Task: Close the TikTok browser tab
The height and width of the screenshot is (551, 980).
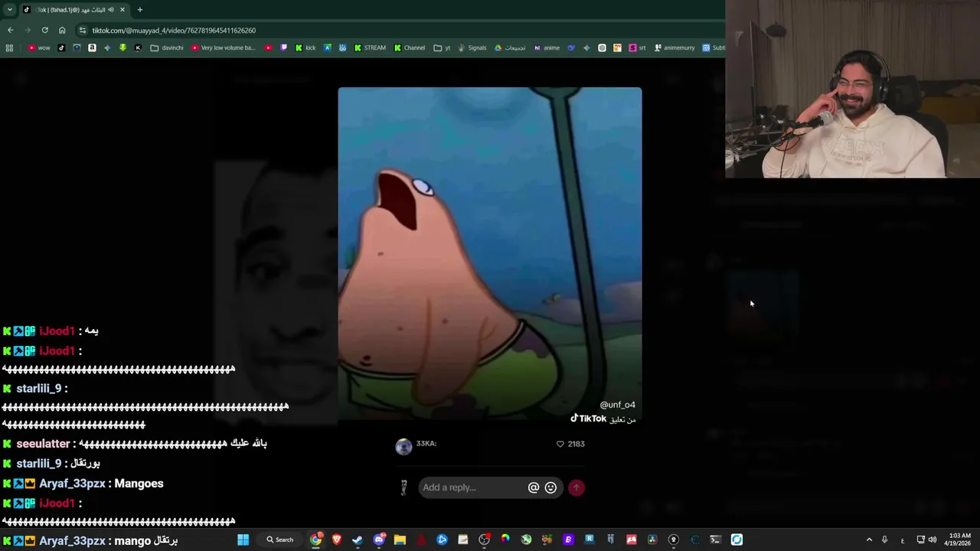Action: (x=122, y=10)
